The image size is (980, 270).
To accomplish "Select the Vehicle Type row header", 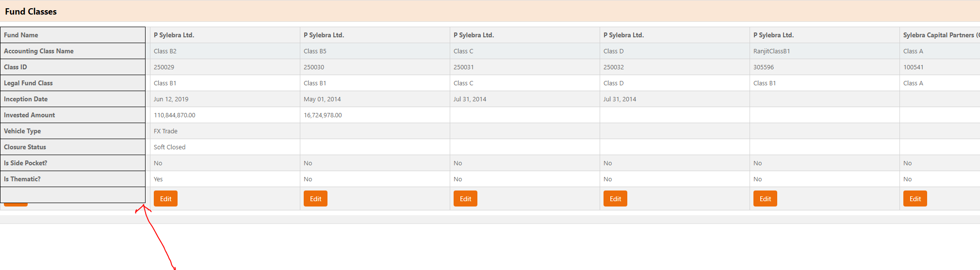I will (73, 131).
